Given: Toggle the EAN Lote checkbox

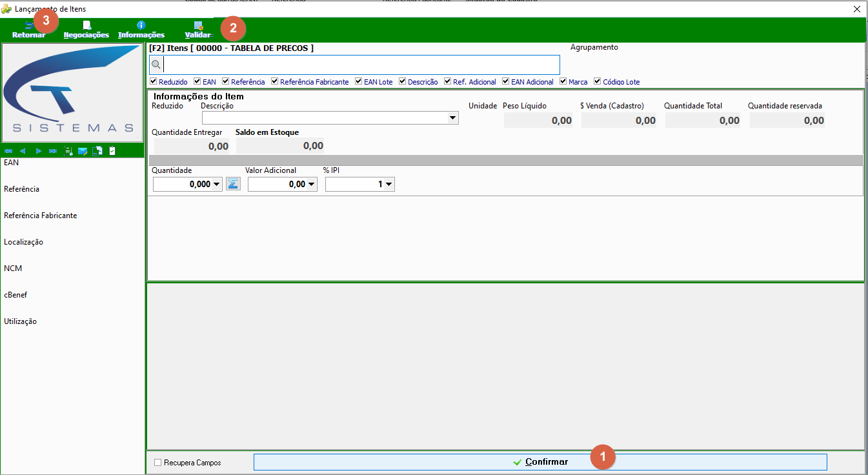Looking at the screenshot, I should 359,82.
